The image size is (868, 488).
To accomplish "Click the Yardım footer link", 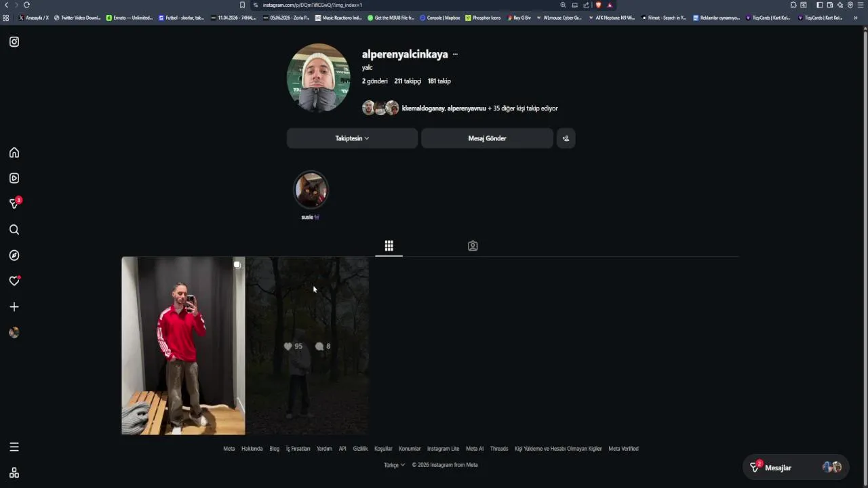I will point(324,449).
